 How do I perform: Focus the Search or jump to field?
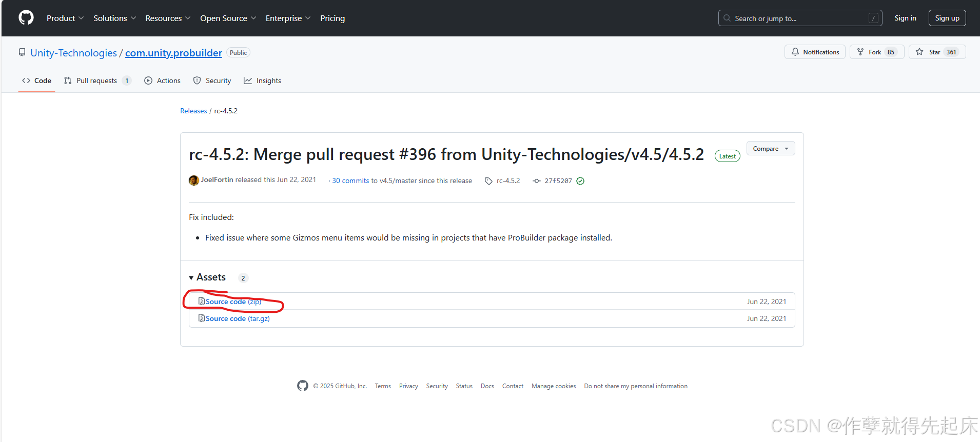(x=800, y=18)
